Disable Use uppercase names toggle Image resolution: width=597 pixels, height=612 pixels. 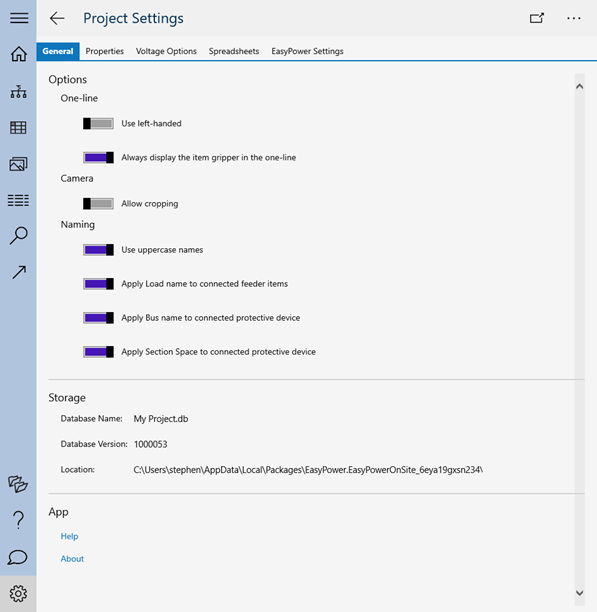point(98,250)
